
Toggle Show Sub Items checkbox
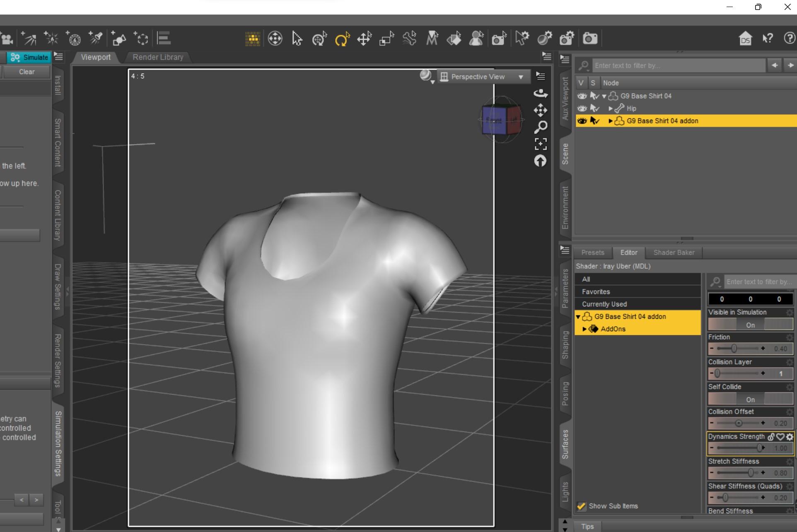pos(582,506)
